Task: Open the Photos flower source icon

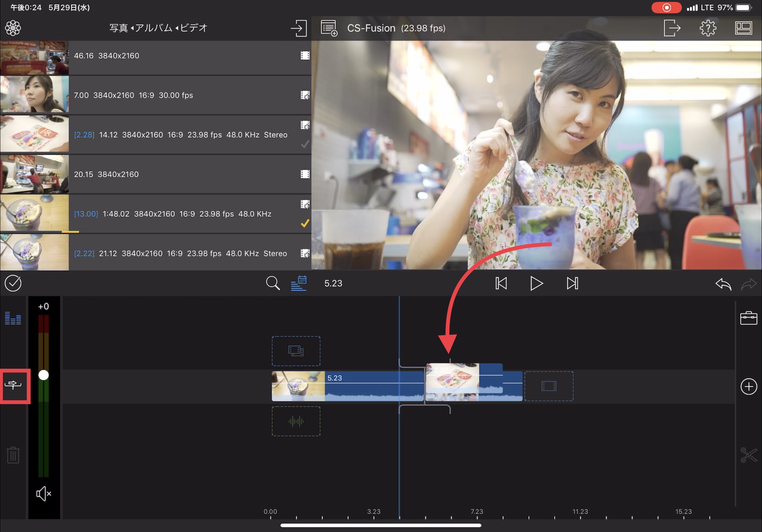Action: pyautogui.click(x=13, y=28)
